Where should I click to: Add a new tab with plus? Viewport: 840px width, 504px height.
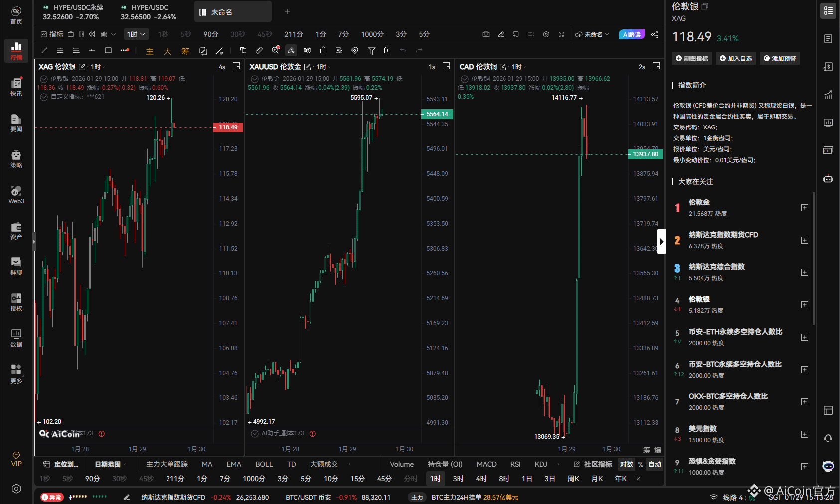[287, 11]
